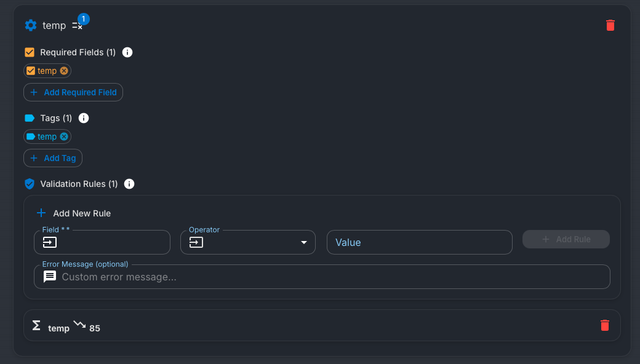
Task: Toggle the checkbox inside the temp required chip
Action: [x=32, y=71]
